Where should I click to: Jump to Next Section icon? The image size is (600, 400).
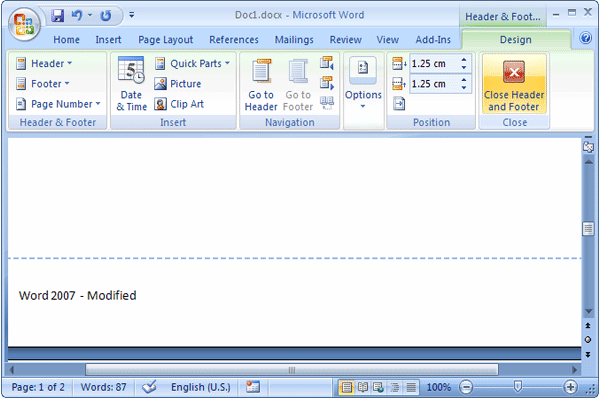coord(327,83)
